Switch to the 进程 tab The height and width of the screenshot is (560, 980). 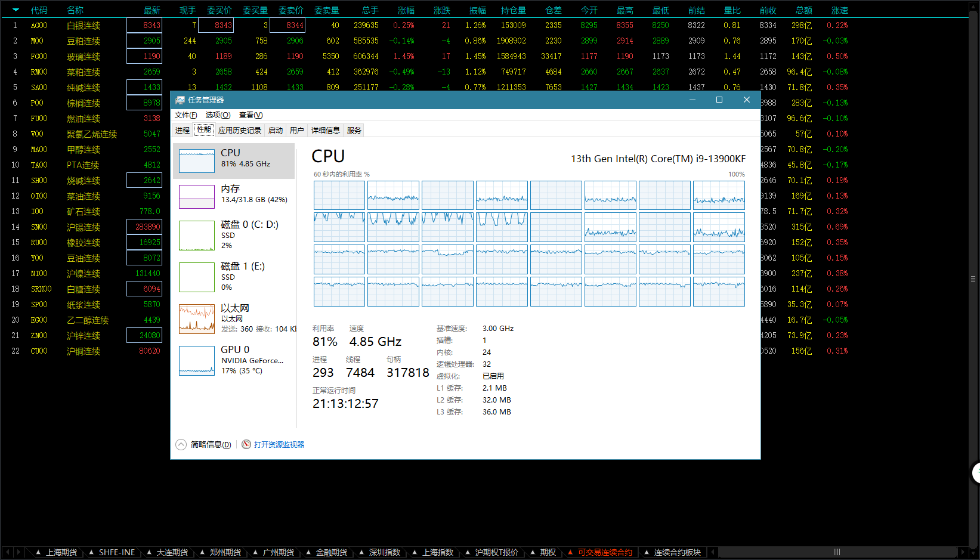coord(183,130)
